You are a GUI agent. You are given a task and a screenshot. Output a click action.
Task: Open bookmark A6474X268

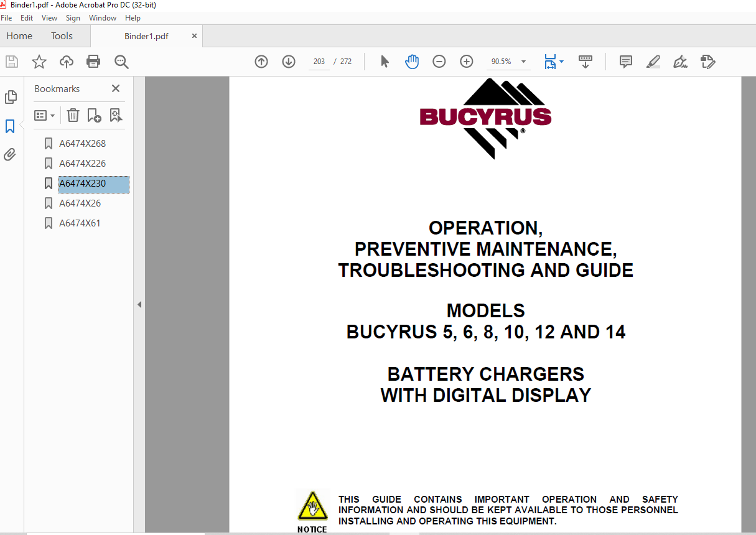82,144
